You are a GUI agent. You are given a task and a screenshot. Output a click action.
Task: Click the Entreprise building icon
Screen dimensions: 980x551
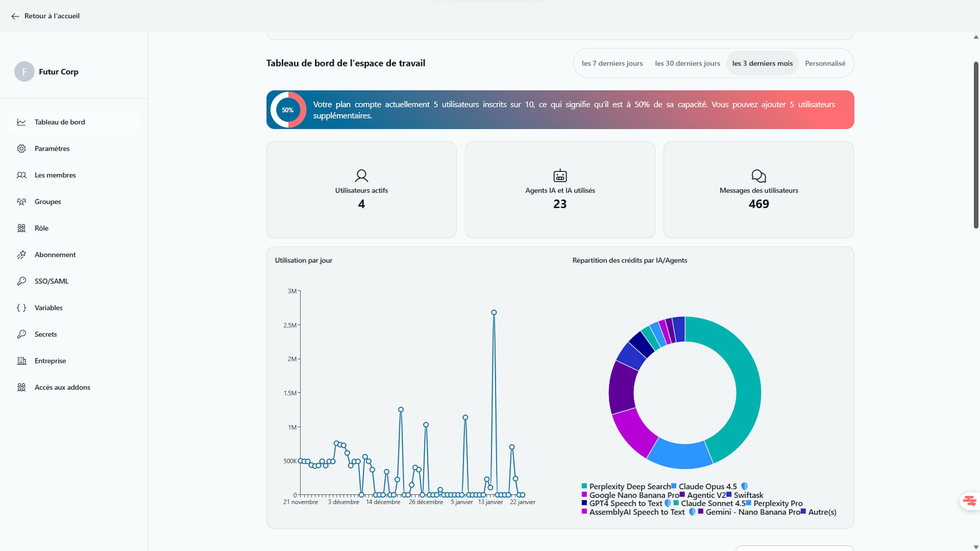[21, 361]
